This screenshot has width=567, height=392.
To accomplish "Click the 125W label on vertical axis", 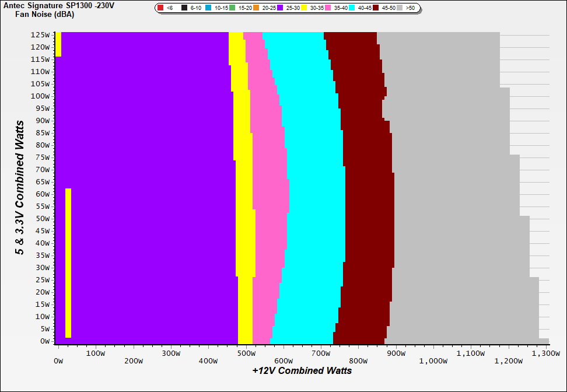I will pyautogui.click(x=40, y=34).
